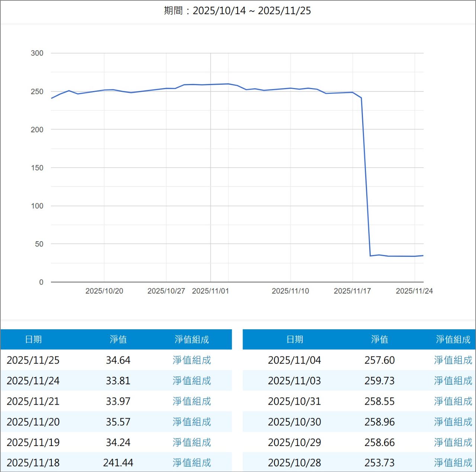
Task: Open 淨值組成 for 2025/10/30
Action: (453, 422)
